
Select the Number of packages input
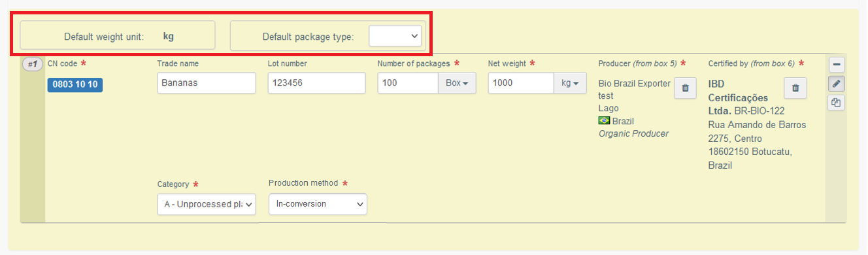(x=408, y=83)
